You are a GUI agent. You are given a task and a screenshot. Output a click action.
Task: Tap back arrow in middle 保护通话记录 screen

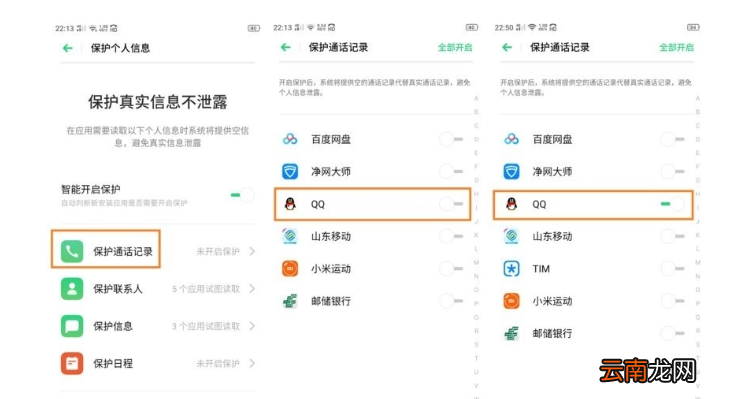tap(286, 47)
